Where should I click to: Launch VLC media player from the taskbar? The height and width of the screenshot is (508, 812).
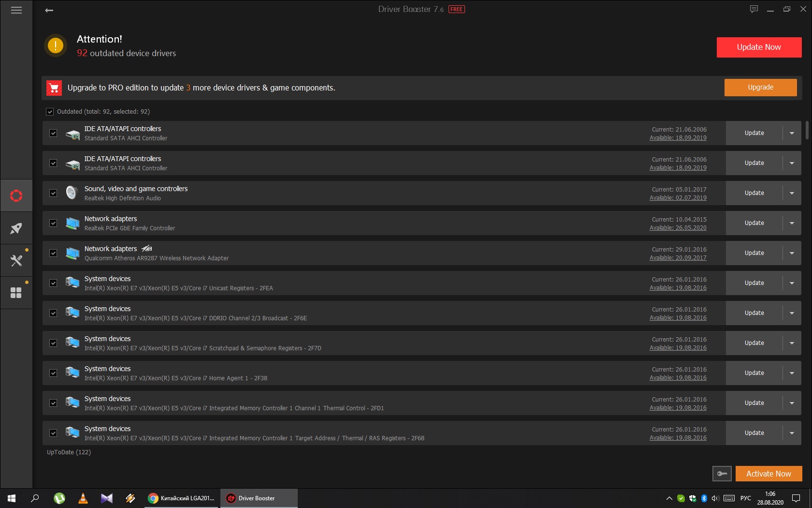pyautogui.click(x=83, y=498)
